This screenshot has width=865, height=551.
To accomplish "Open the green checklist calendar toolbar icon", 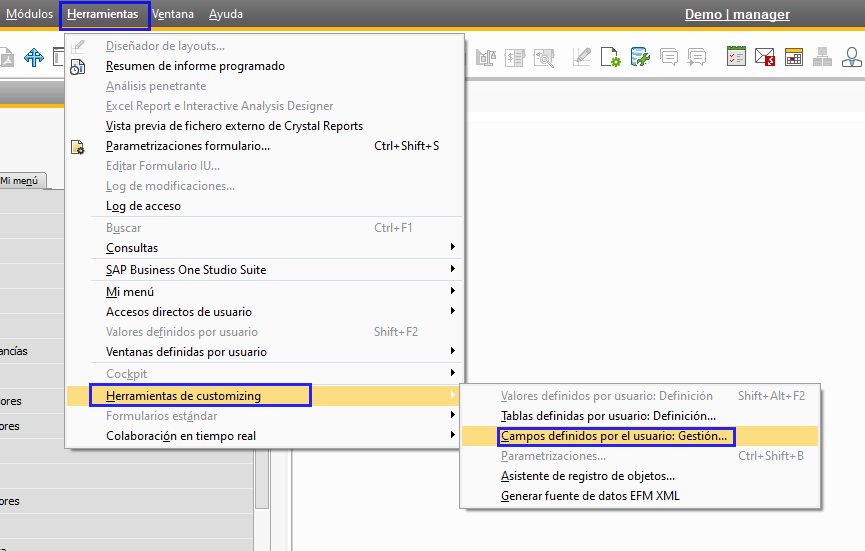I will pos(736,57).
